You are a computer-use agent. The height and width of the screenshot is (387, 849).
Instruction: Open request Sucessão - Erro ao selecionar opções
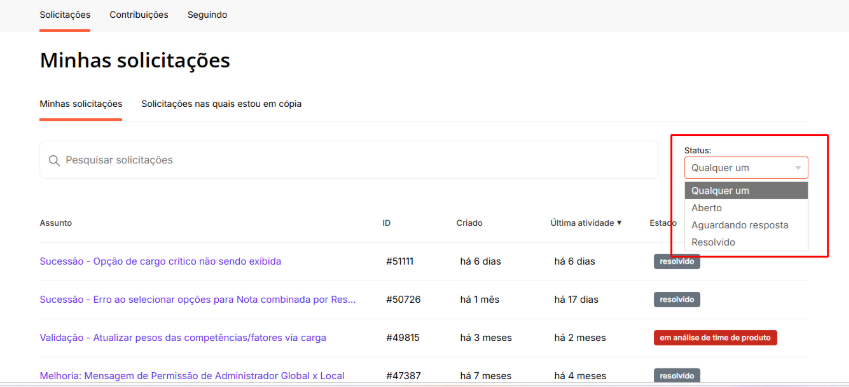[x=198, y=299]
